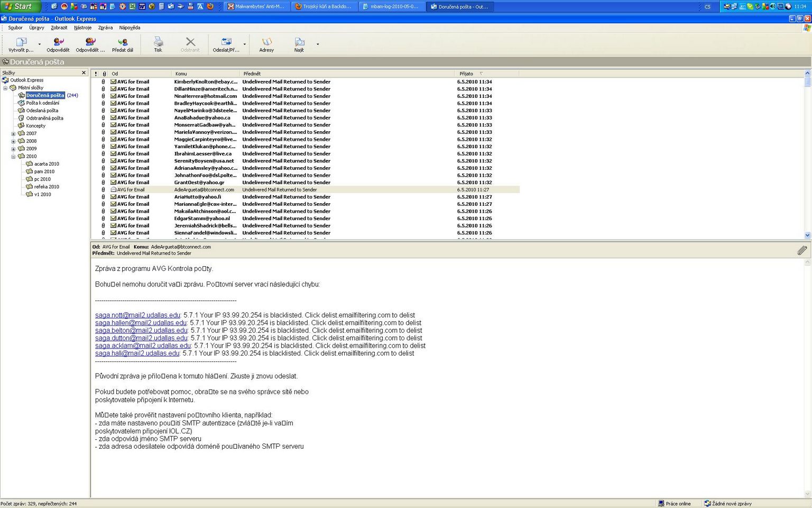
Task: Select the Pošta k odeslání folder
Action: (43, 103)
